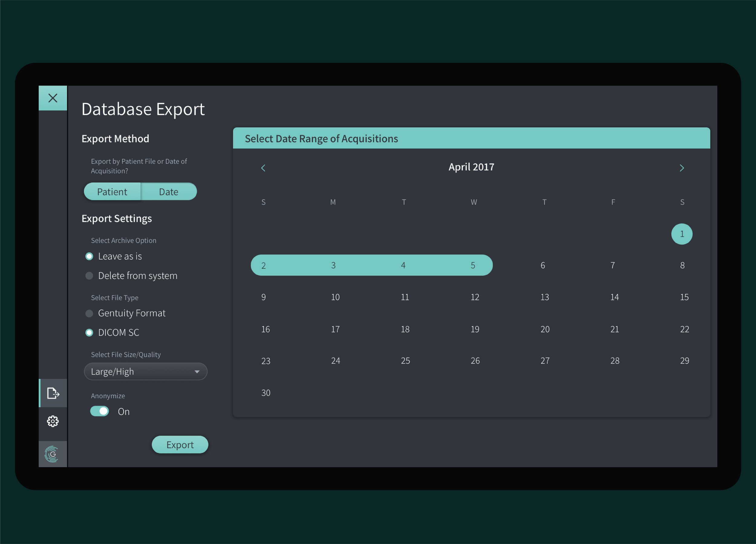Click the Gentuity G logo icon
The image size is (756, 544).
tap(53, 454)
